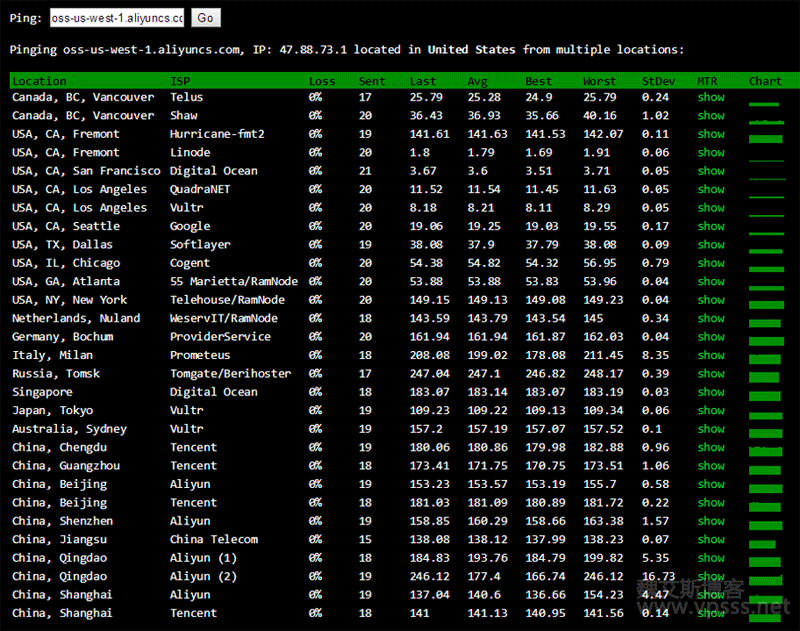
Task: Click the ISP column header
Action: click(x=180, y=81)
